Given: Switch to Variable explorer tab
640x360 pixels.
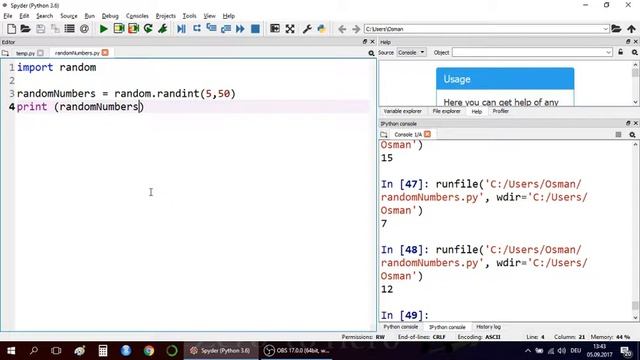Looking at the screenshot, I should [402, 111].
